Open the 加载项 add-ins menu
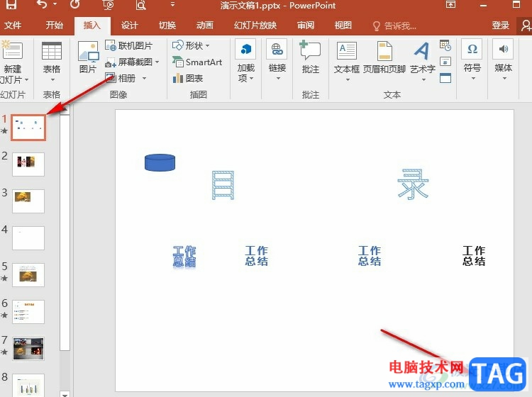The width and height of the screenshot is (532, 397). click(245, 61)
